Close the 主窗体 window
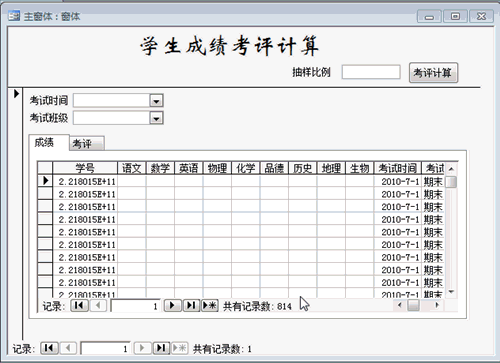 click(481, 16)
